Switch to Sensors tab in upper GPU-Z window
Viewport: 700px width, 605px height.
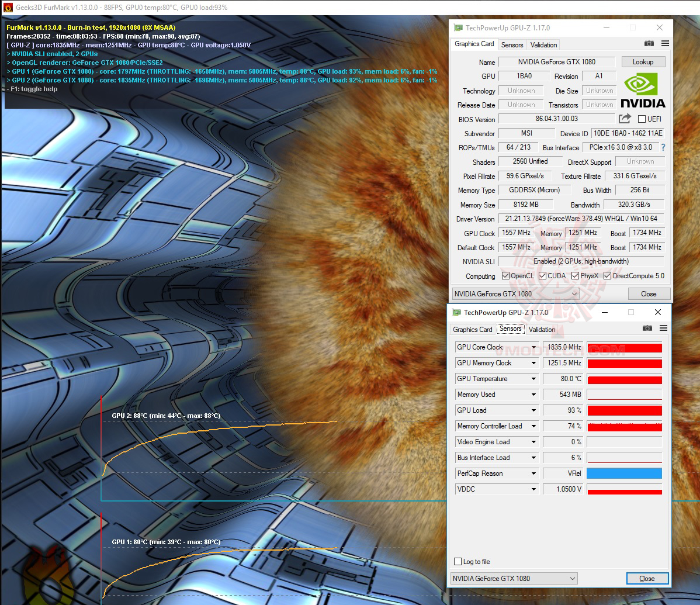(x=512, y=44)
